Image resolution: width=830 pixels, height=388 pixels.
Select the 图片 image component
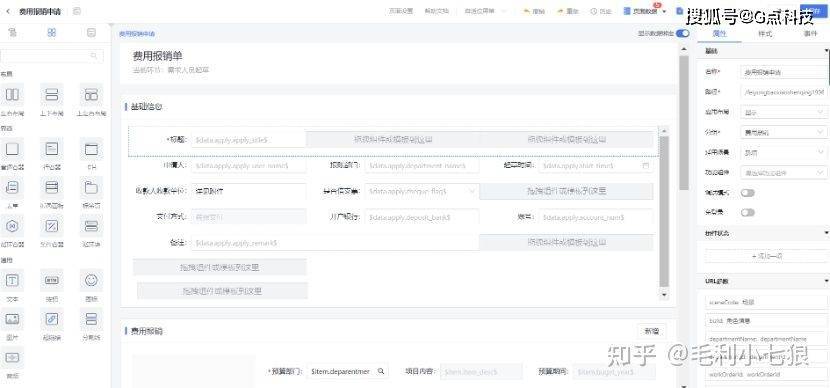(x=12, y=319)
